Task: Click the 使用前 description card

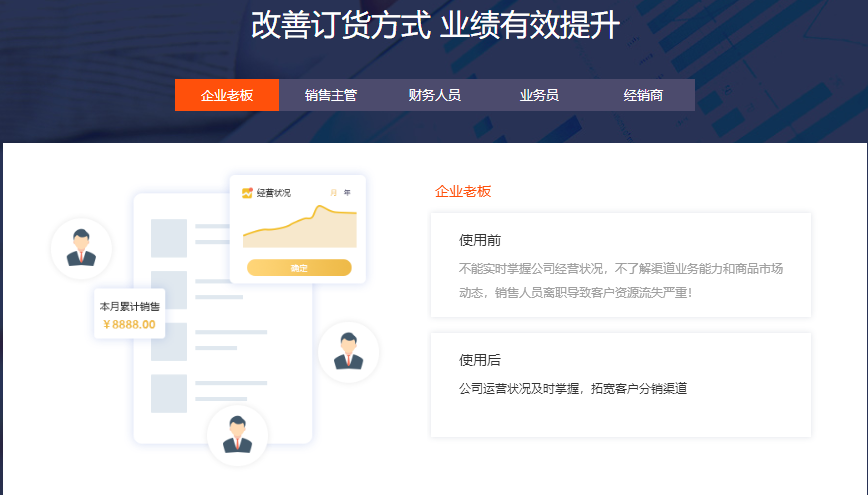Action: [620, 265]
